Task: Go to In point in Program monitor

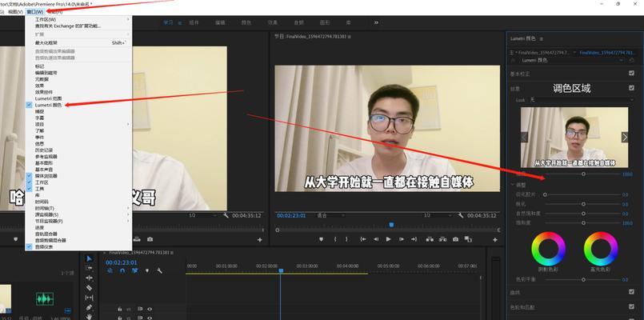Action: tap(363, 239)
